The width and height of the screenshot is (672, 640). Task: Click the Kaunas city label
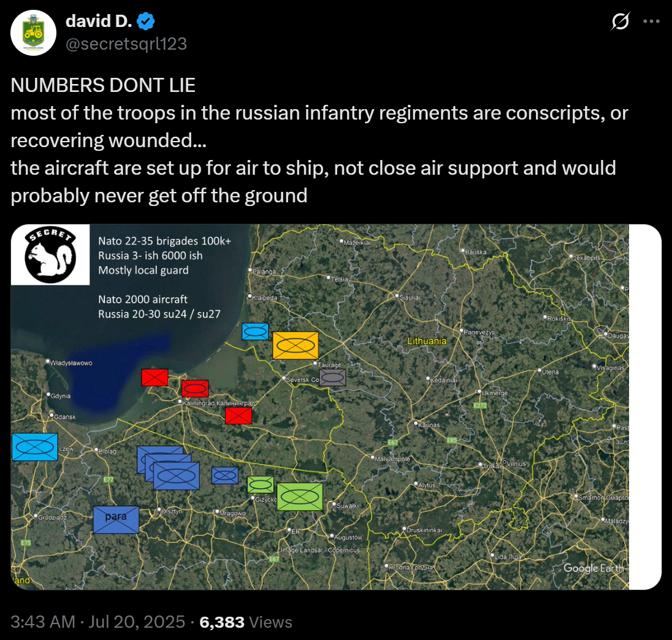(x=429, y=425)
